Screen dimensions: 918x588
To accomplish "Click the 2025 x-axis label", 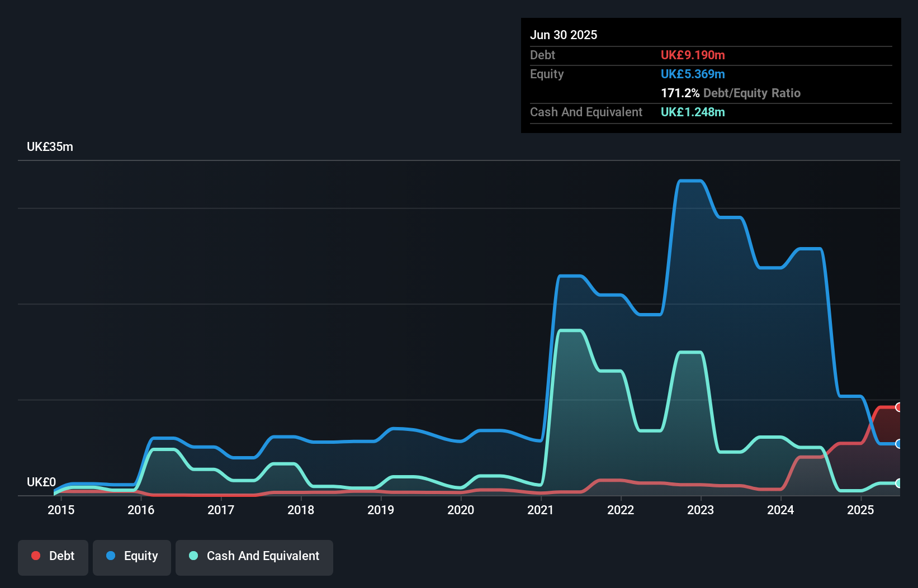I will click(860, 510).
